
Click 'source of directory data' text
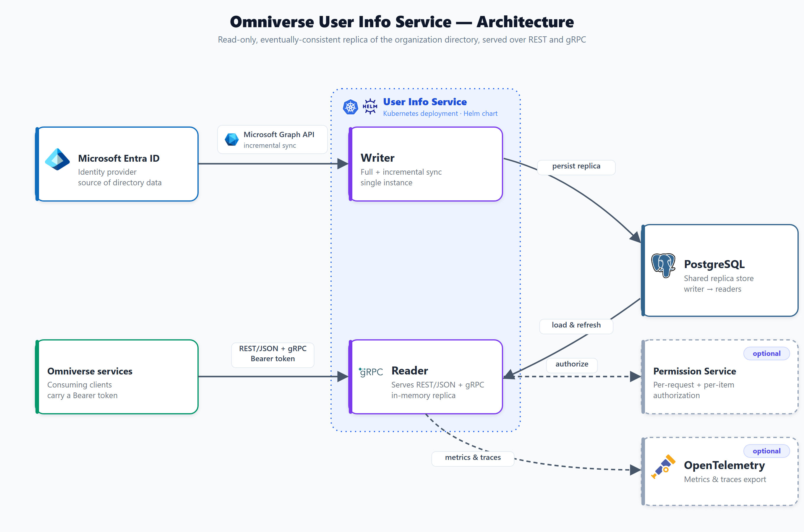click(120, 183)
